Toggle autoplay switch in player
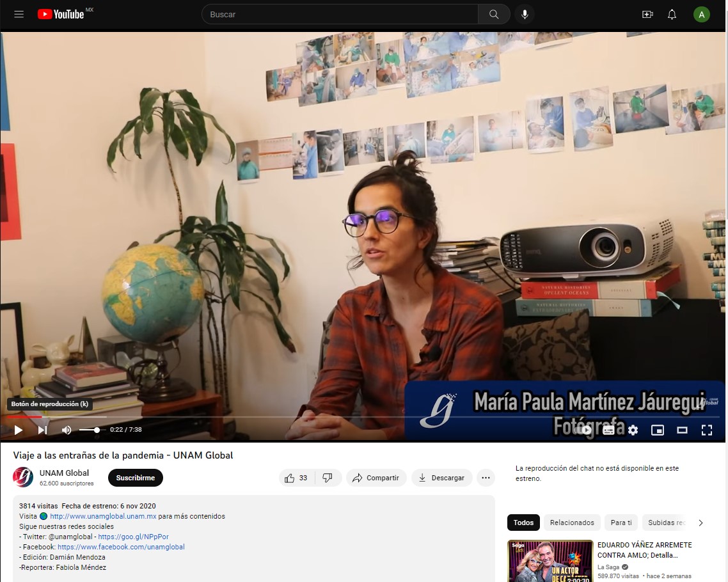The height and width of the screenshot is (582, 728). click(584, 430)
